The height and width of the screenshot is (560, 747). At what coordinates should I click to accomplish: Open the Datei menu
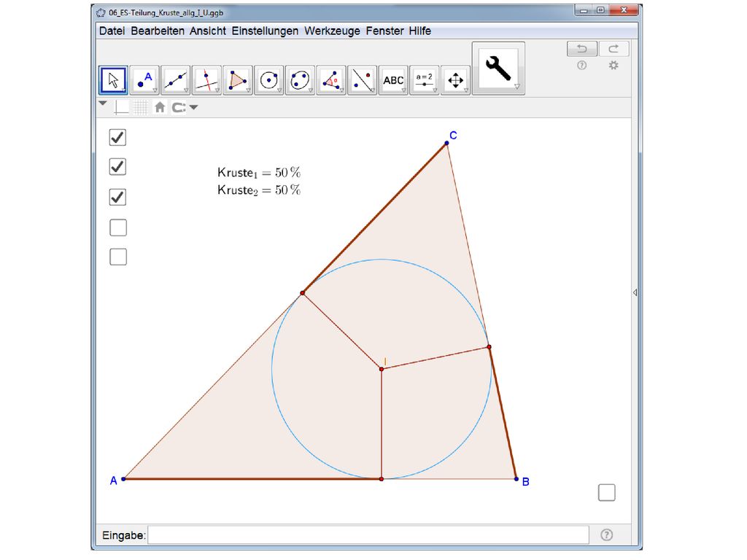(x=112, y=31)
